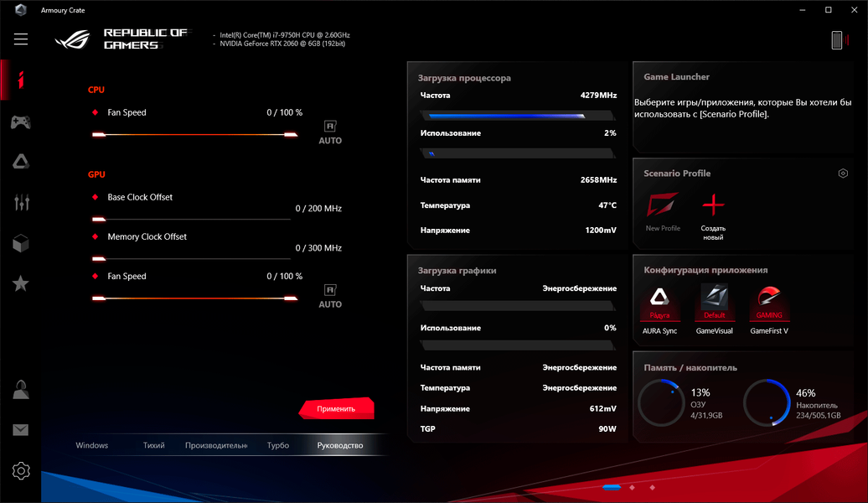This screenshot has height=503, width=868.
Task: Click the Game Launcher panel title
Action: pos(676,77)
